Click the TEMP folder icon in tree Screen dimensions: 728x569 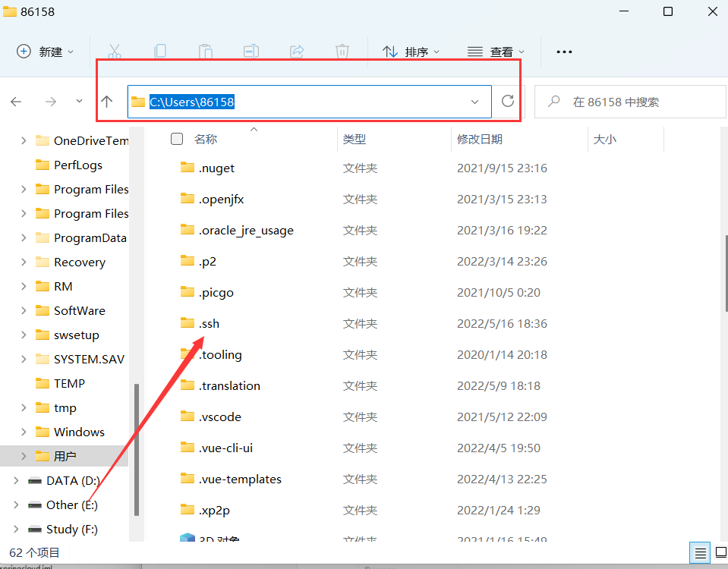(x=43, y=383)
